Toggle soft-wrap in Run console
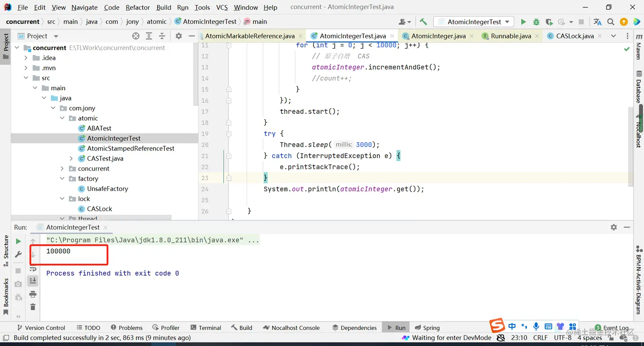The width and height of the screenshot is (644, 346). pos(33,269)
